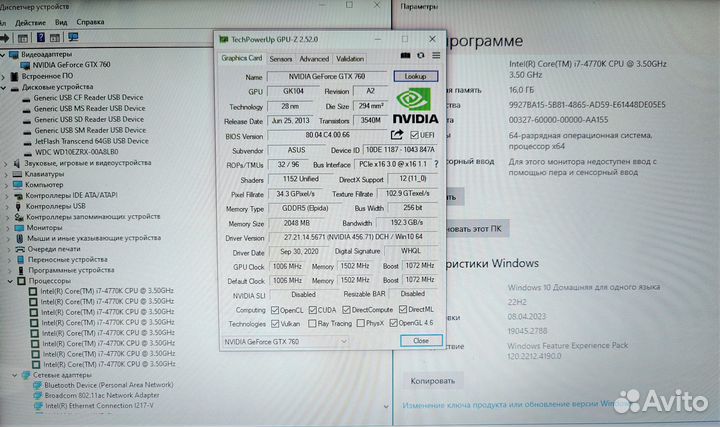Click Device Manager help icon
Image resolution: width=720 pixels, height=427 pixels.
click(x=40, y=37)
